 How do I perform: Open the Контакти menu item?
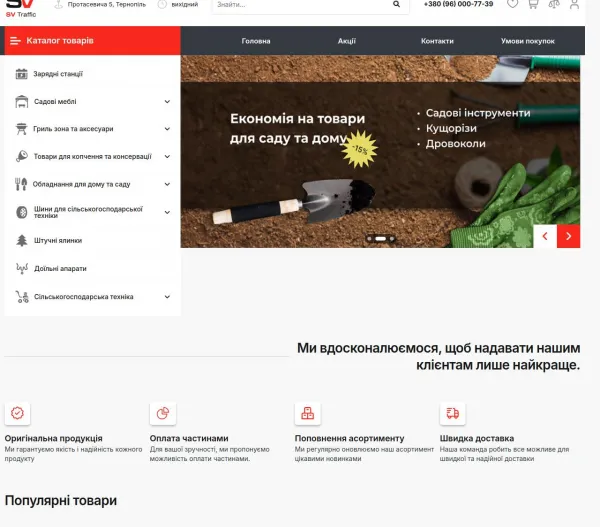(x=437, y=41)
